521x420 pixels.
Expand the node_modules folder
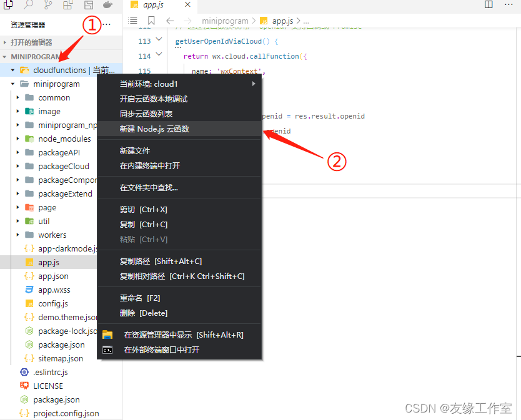coord(18,139)
